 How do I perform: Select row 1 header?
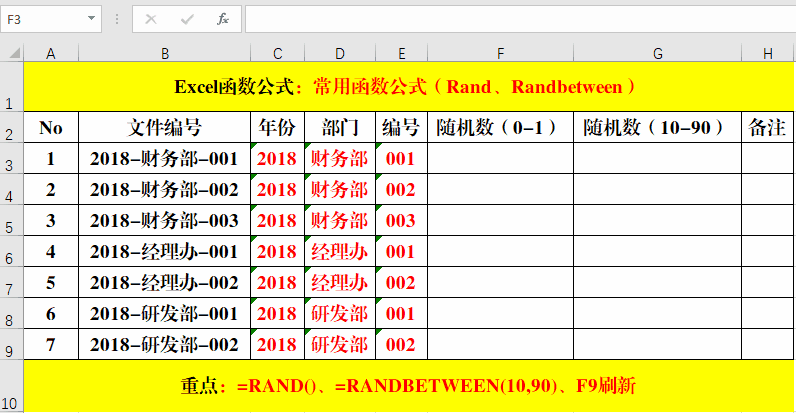pyautogui.click(x=12, y=87)
